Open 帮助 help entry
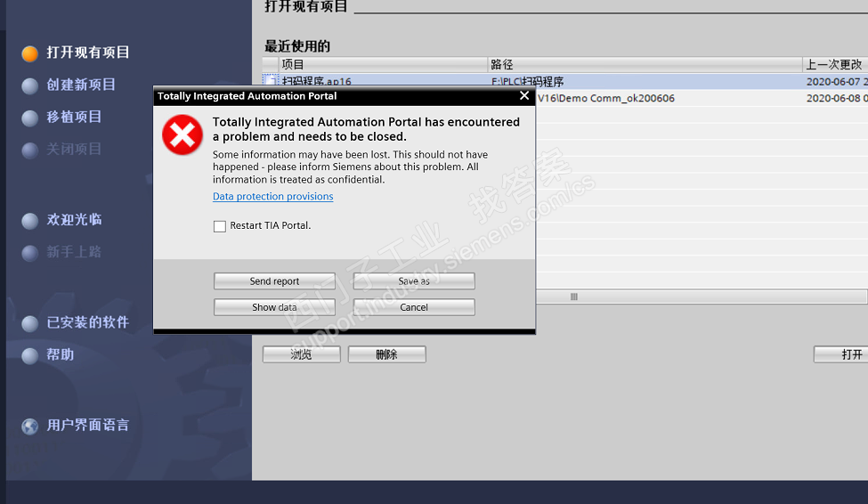The height and width of the screenshot is (504, 868). pyautogui.click(x=61, y=354)
